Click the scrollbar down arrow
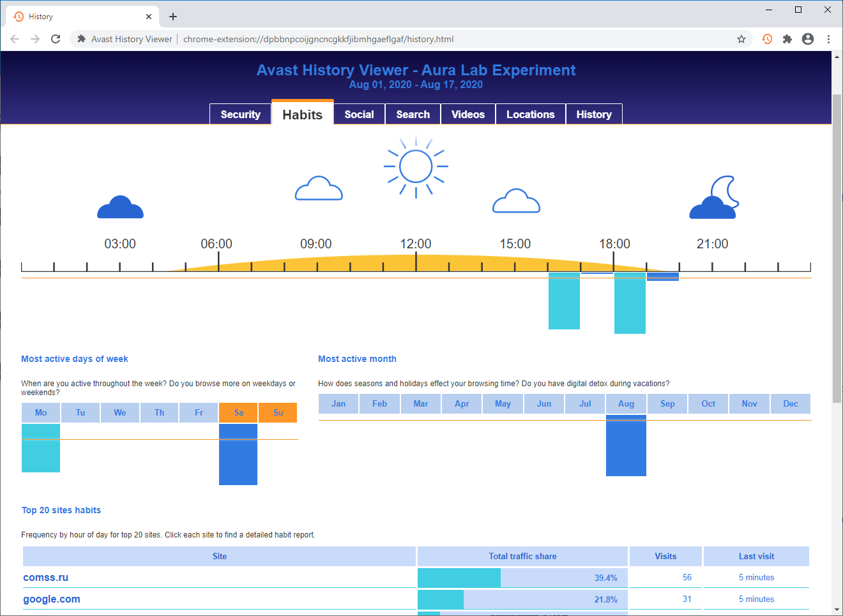The height and width of the screenshot is (616, 843). coord(837,610)
